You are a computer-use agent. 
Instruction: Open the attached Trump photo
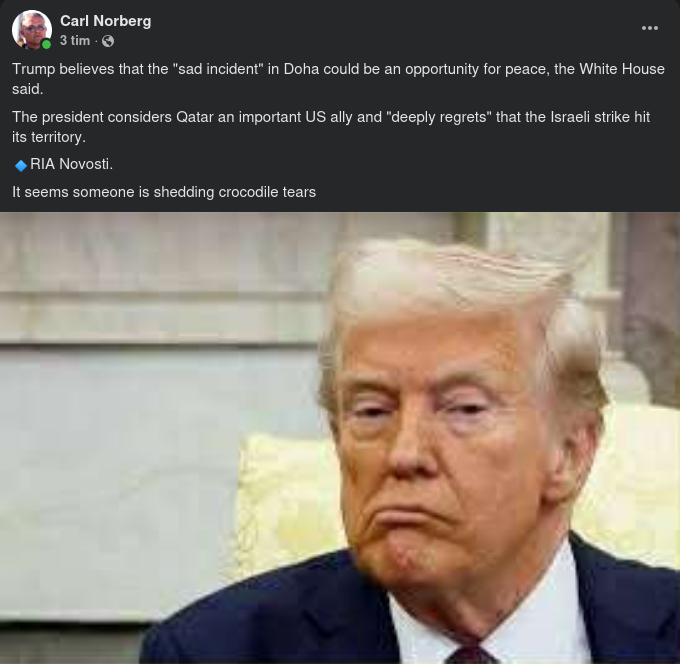[x=340, y=438]
